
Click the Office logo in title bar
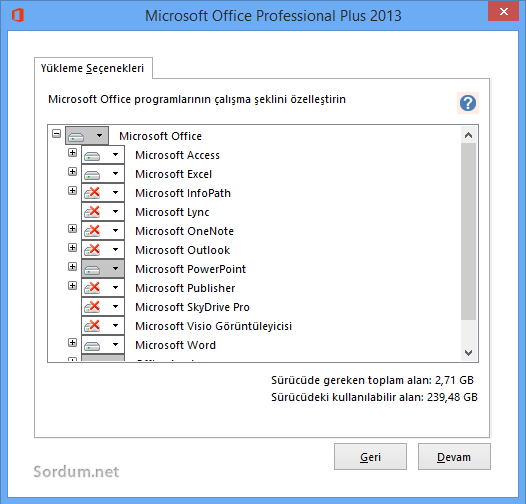(17, 15)
